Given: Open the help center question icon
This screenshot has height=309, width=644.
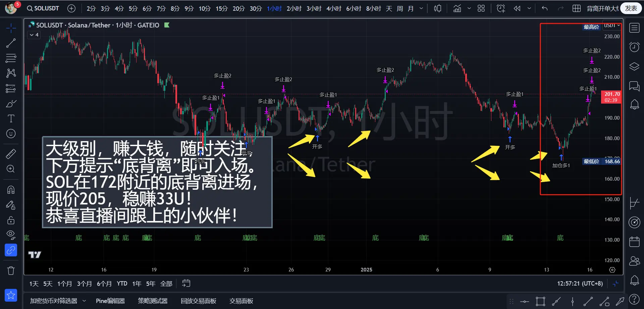Looking at the screenshot, I should [x=634, y=299].
